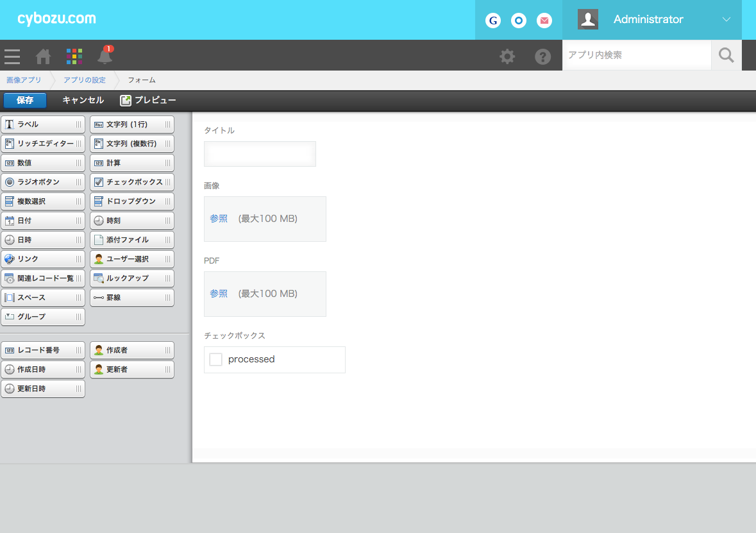
Task: Click the cybozu.com logo
Action: click(x=57, y=19)
